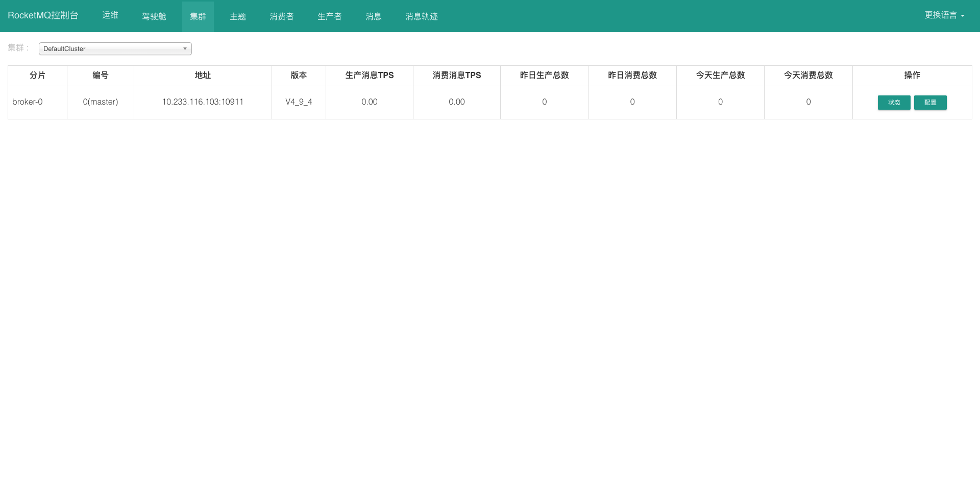Click the 状态 status button for broker-0
The width and height of the screenshot is (980, 498).
894,103
